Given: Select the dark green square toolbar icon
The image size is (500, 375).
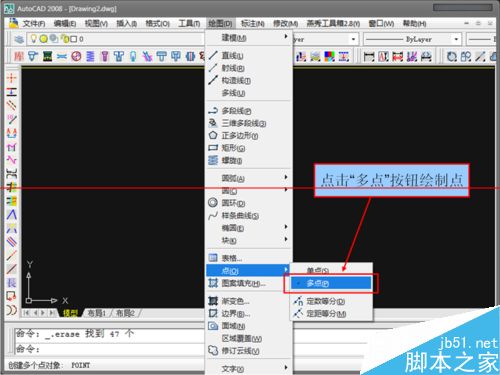Looking at the screenshot, I should [x=47, y=56].
